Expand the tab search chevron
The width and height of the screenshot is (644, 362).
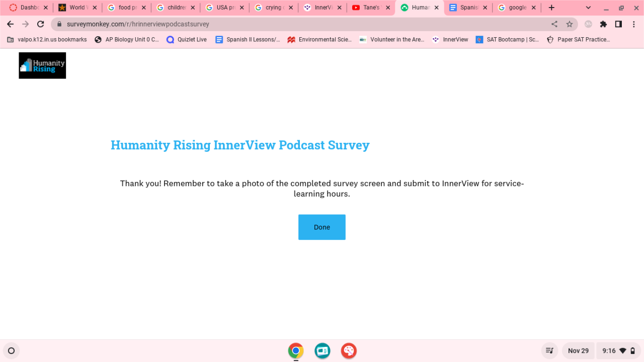588,8
